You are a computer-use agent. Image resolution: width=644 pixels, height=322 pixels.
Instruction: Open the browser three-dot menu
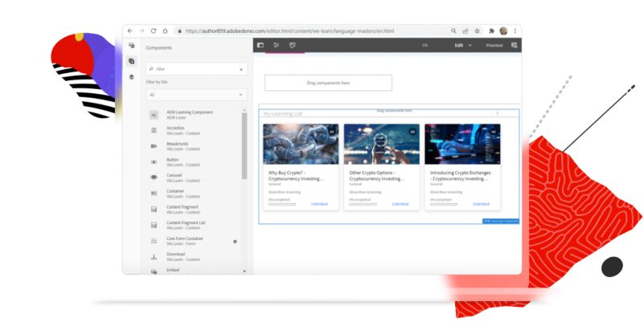tap(515, 31)
